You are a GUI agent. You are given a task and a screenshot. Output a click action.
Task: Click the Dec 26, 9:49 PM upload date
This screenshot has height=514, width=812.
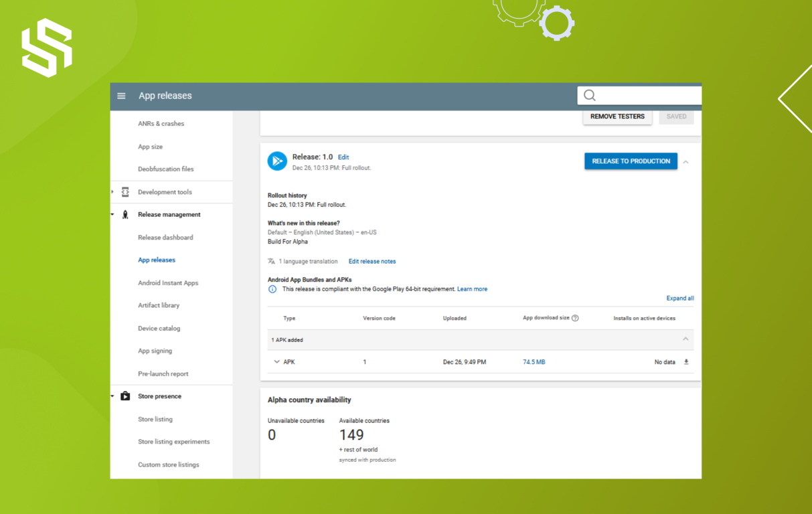tap(465, 362)
